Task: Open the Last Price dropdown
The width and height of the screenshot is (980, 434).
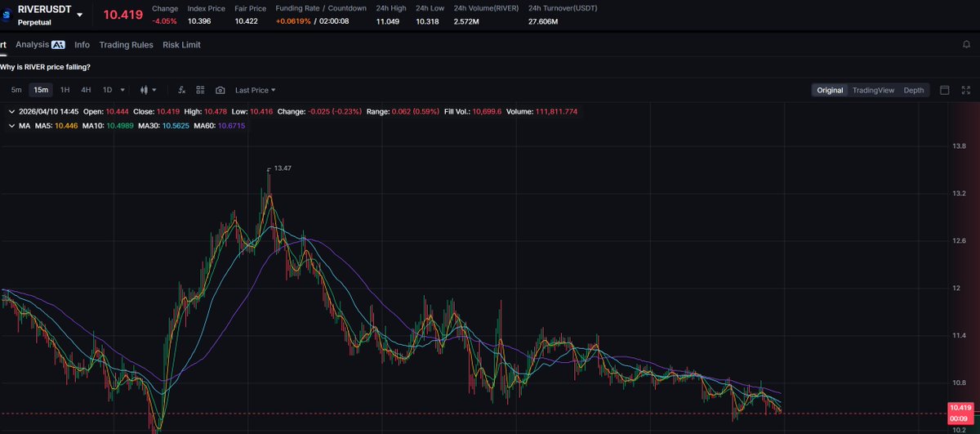Action: 256,90
